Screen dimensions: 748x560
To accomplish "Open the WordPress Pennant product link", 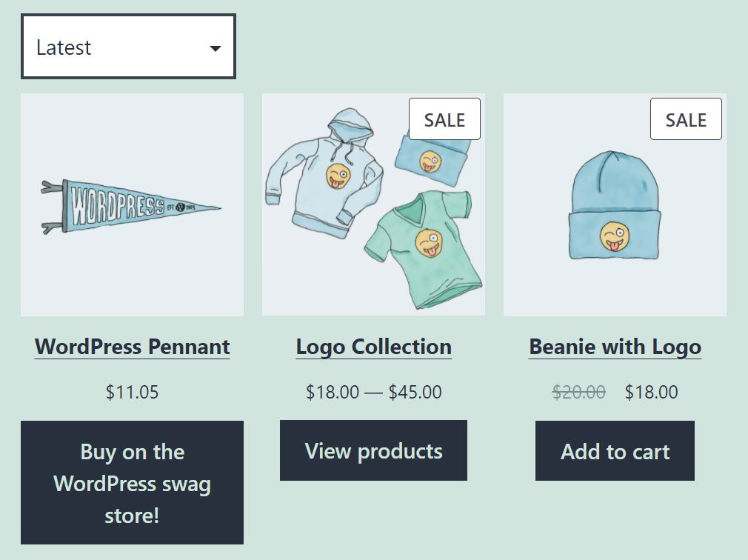I will [x=132, y=346].
